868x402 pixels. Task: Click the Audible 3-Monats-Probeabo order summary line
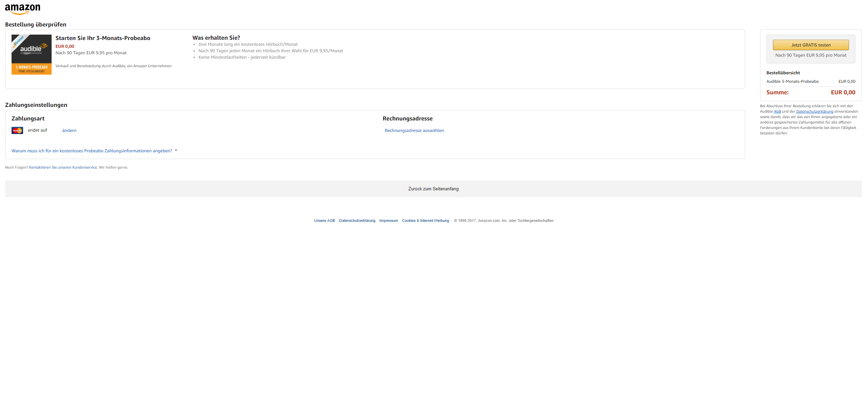[x=792, y=81]
